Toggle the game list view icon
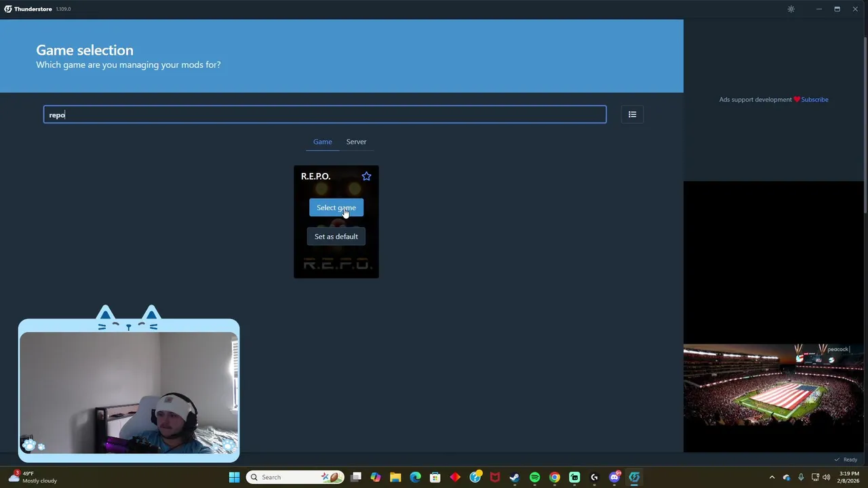The height and width of the screenshot is (488, 868). point(632,115)
